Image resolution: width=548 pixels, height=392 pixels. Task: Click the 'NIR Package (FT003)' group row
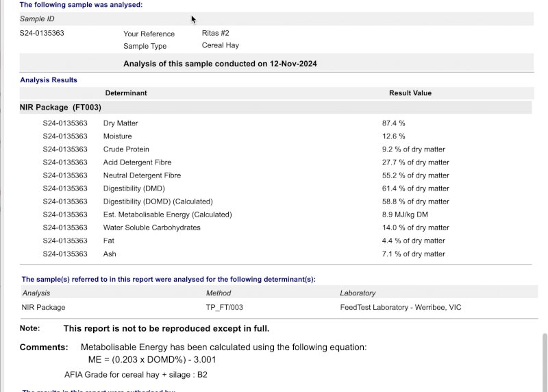pyautogui.click(x=276, y=108)
